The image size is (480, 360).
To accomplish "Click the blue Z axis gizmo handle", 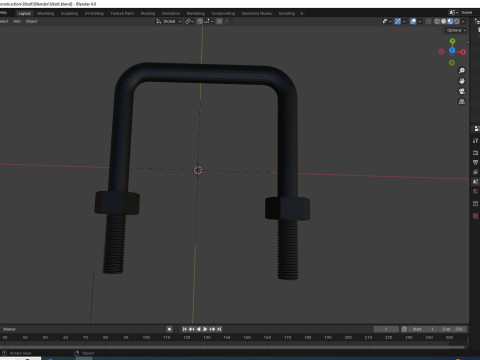I will [x=452, y=50].
